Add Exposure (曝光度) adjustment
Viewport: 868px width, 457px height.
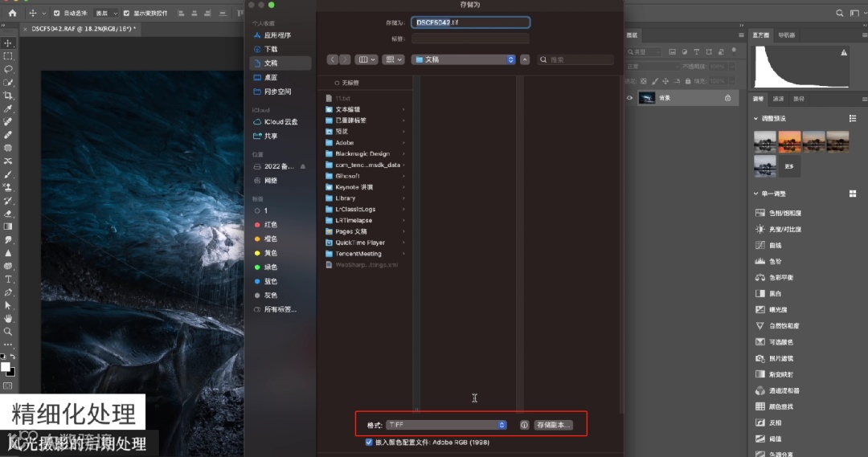tap(772, 310)
